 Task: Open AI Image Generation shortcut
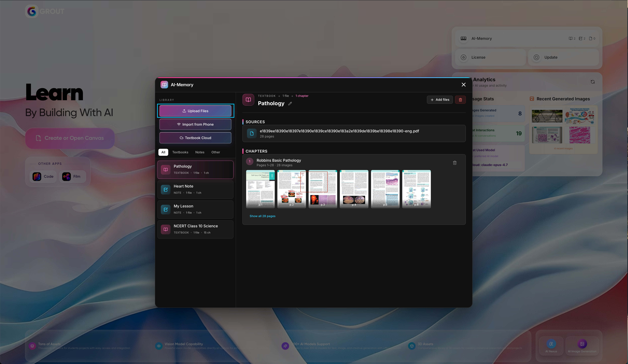pyautogui.click(x=582, y=346)
